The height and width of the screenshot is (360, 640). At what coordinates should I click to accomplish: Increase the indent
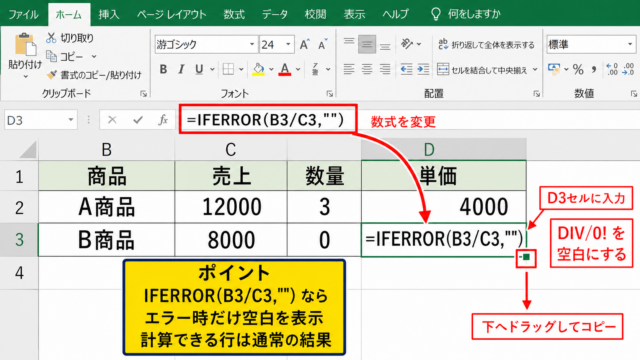point(423,69)
